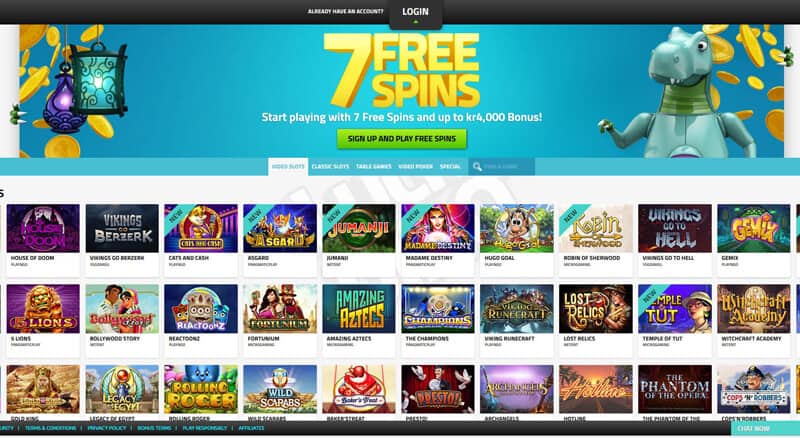This screenshot has height=438, width=800.
Task: Launch the Vikings Go Berzerk slot
Action: 122,229
